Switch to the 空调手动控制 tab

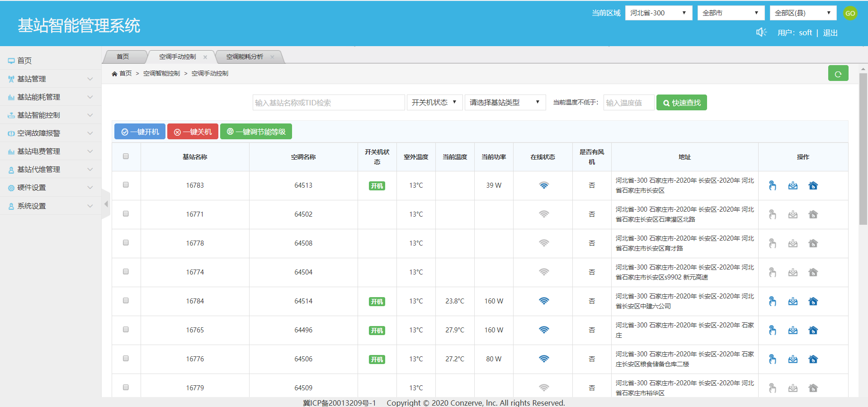tap(178, 57)
